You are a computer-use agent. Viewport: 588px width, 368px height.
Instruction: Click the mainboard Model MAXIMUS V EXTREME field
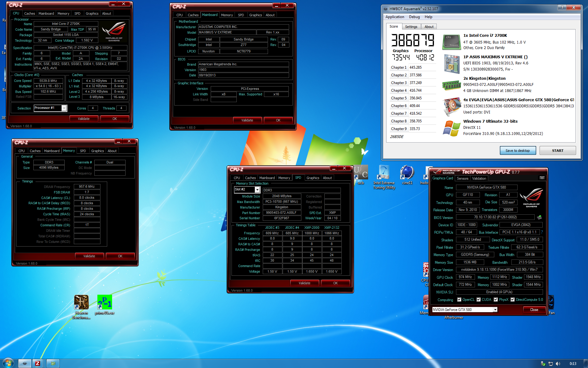[227, 32]
